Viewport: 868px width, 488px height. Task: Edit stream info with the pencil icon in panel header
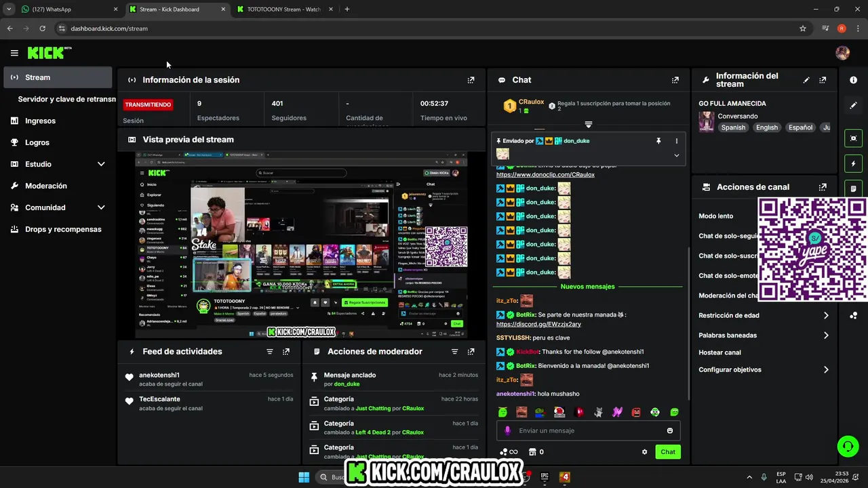(806, 80)
